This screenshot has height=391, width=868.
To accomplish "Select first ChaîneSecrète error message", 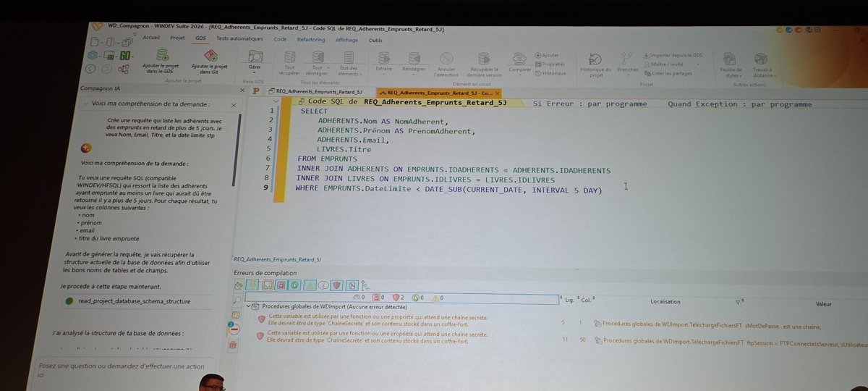I will coord(378,319).
